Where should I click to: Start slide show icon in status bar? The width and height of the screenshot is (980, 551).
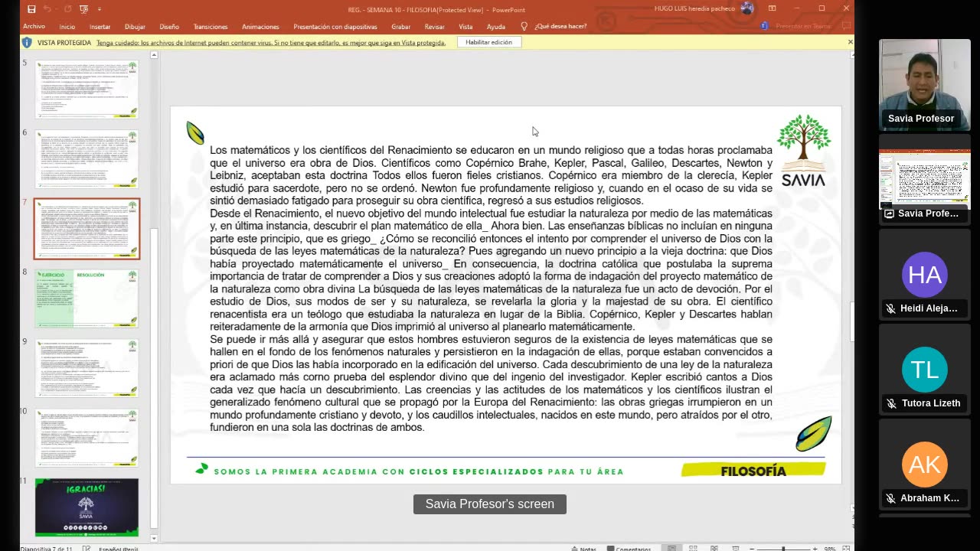tap(735, 549)
